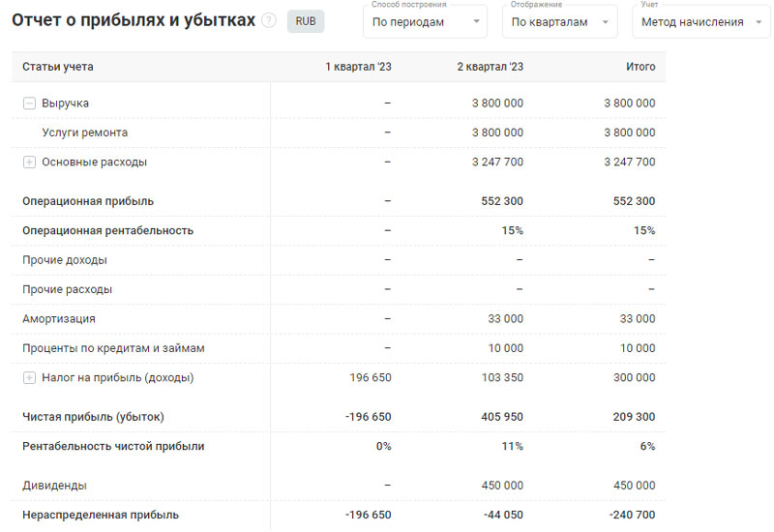Click Нераспределенная прибыль 2 квартал value -44 050

tap(503, 515)
